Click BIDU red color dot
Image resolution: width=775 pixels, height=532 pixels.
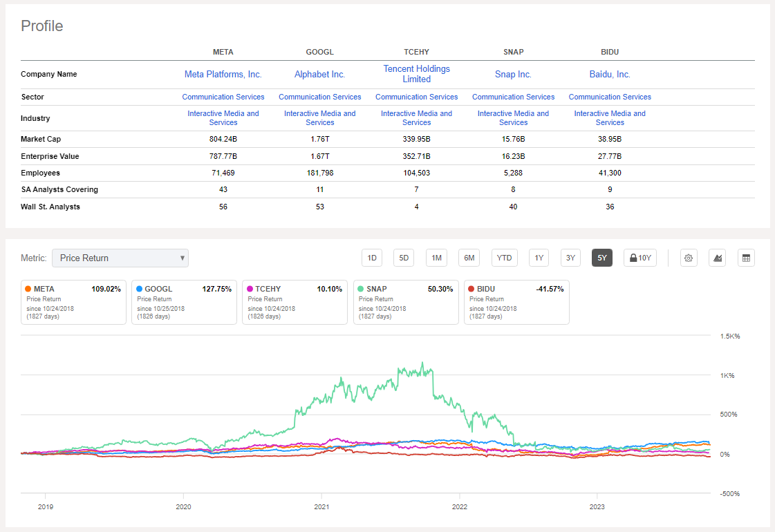(471, 289)
